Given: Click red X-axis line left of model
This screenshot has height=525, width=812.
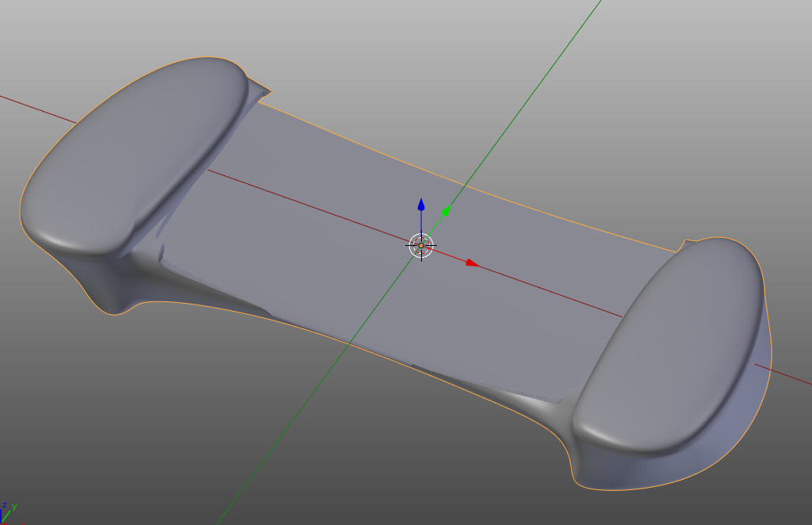Looking at the screenshot, I should tap(32, 105).
